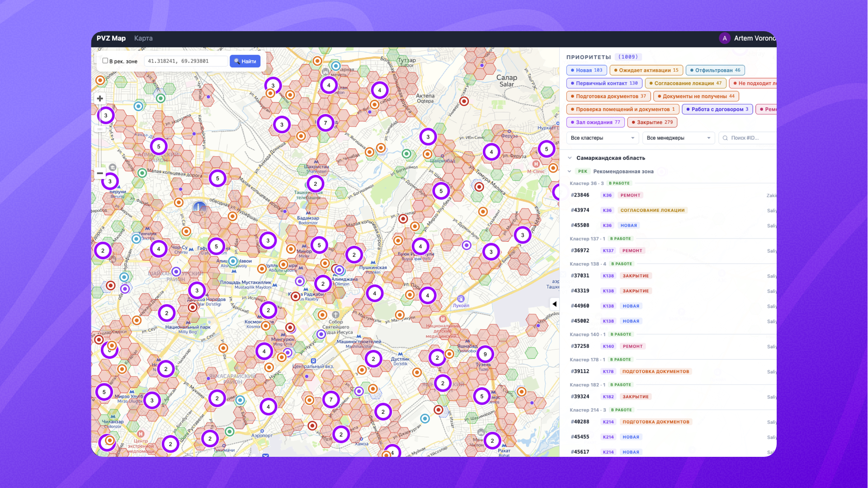The width and height of the screenshot is (868, 488).
Task: Zoom out the map with minus icon
Action: [x=100, y=173]
